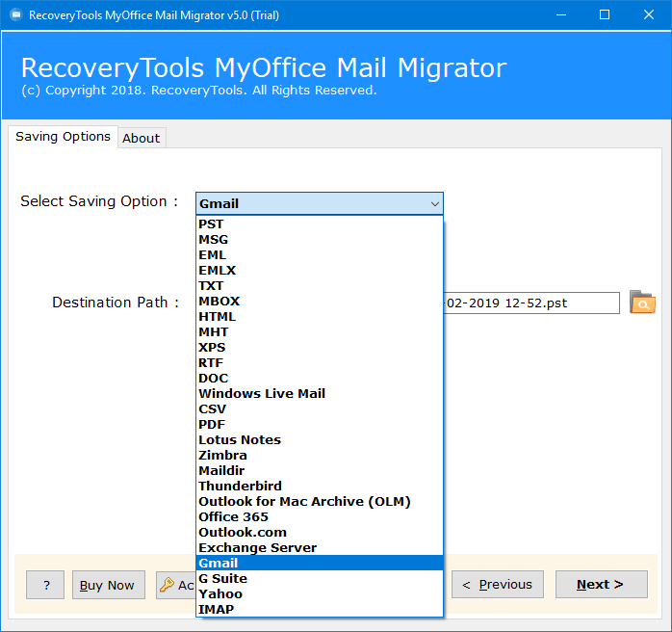The image size is (672, 632).
Task: Choose XPS from the list
Action: 320,348
